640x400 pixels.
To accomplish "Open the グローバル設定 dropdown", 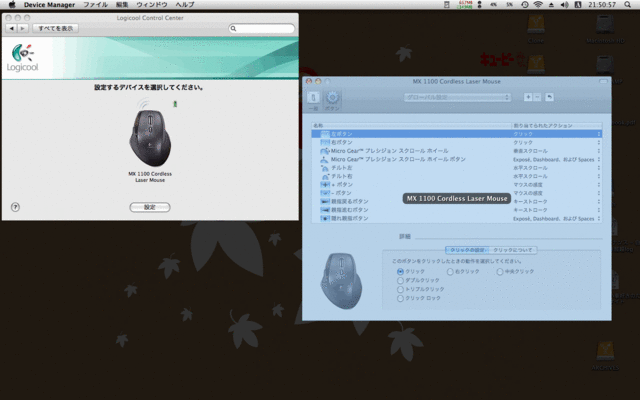I will (x=457, y=97).
